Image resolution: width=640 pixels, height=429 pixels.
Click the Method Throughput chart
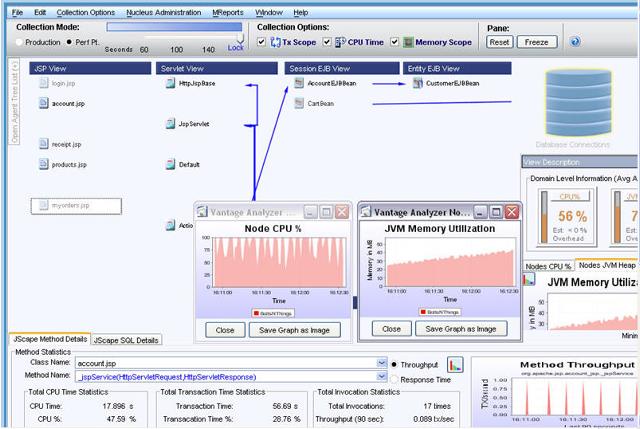click(555, 392)
